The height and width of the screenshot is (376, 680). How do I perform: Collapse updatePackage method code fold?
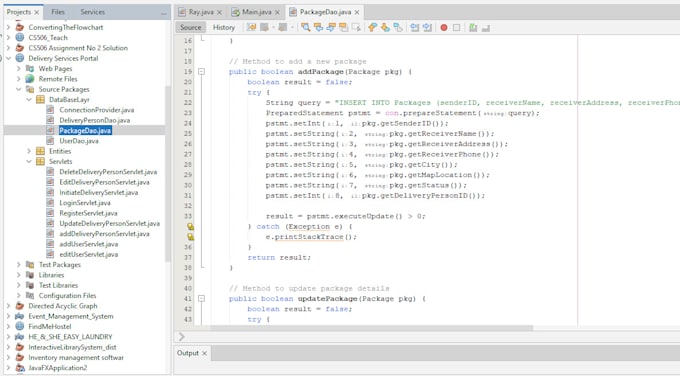[x=201, y=298]
